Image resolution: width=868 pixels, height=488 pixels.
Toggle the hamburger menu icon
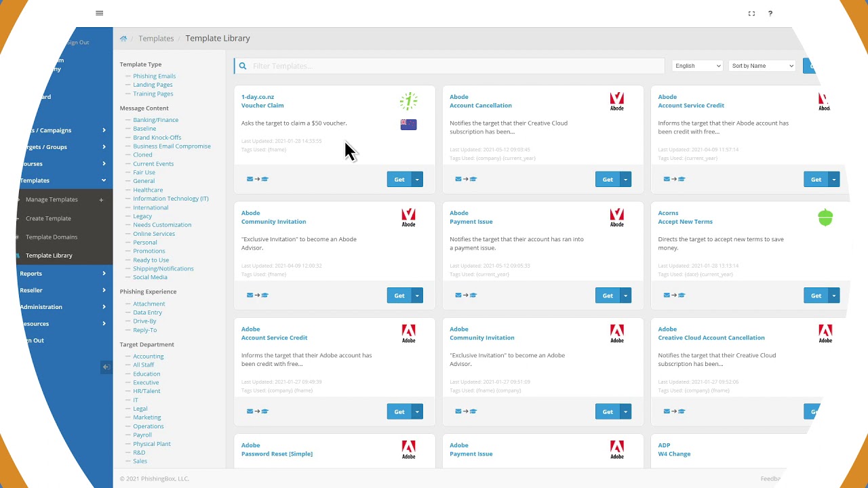(100, 13)
